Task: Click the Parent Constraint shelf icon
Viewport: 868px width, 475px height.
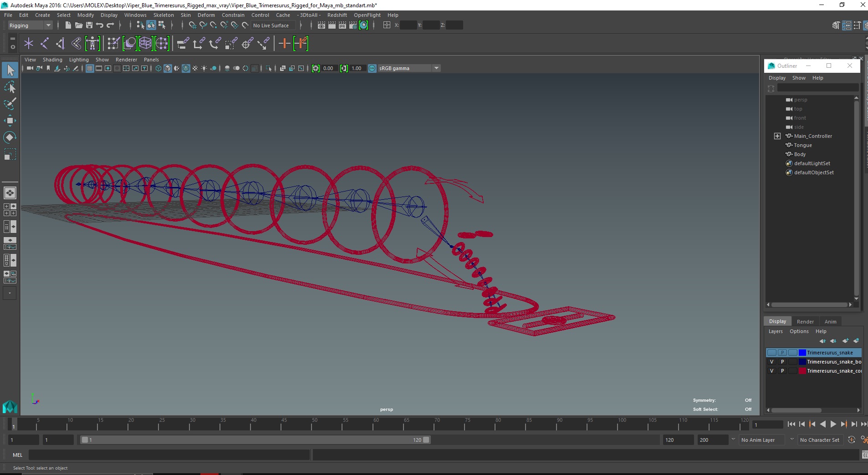Action: tap(183, 44)
